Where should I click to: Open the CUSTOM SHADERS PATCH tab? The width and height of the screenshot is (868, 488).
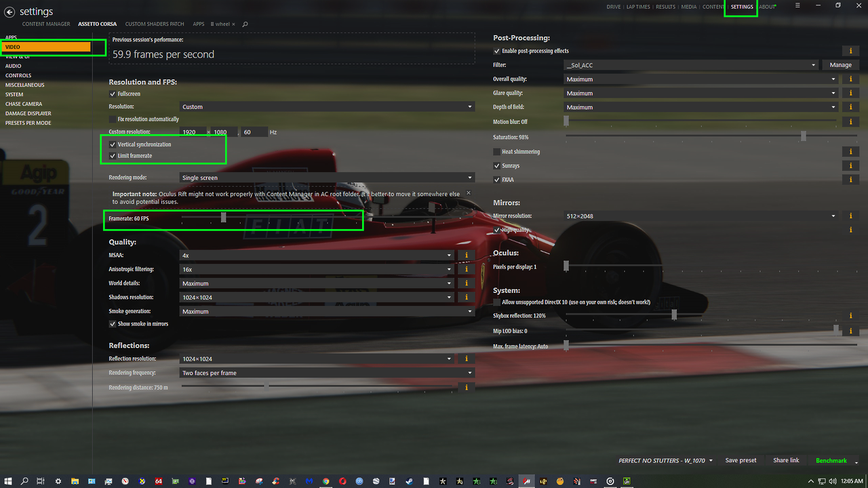pos(155,24)
